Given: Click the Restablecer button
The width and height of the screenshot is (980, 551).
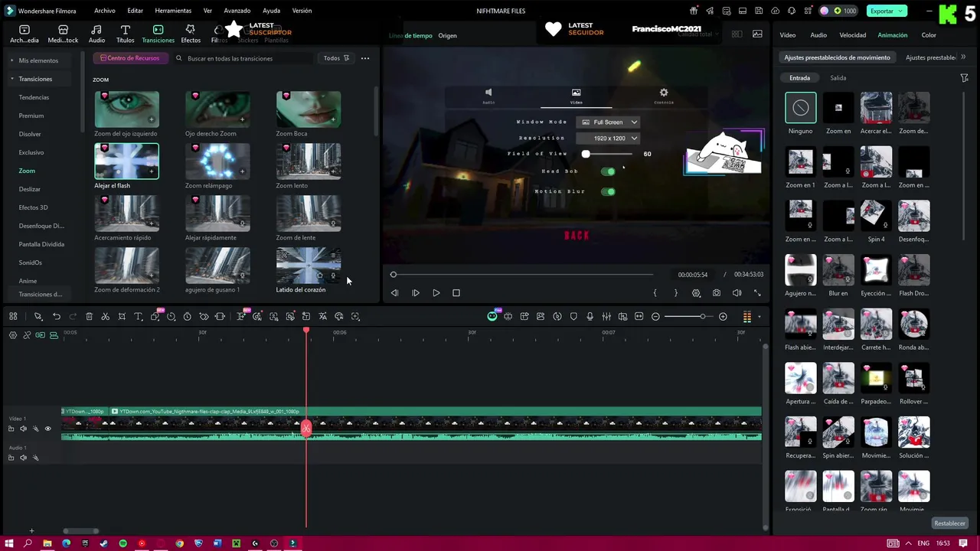Looking at the screenshot, I should tap(949, 523).
